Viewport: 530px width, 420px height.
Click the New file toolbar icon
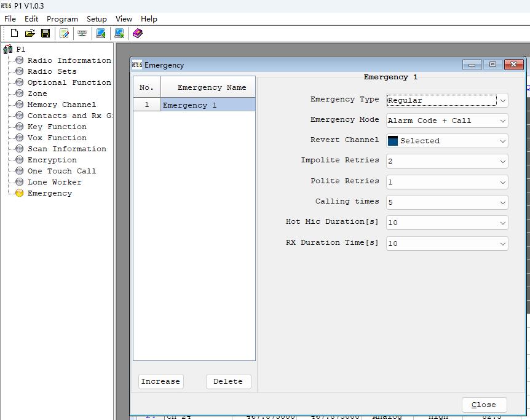[x=14, y=33]
